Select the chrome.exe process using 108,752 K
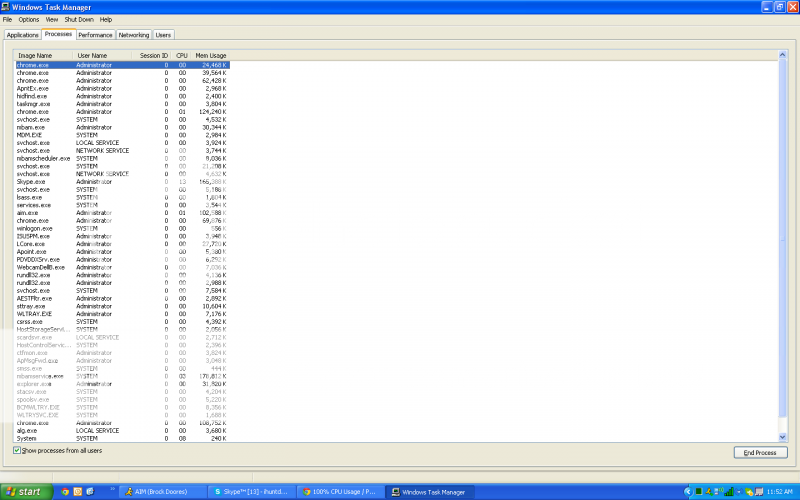Screen dimensions: 800x500 pyautogui.click(x=122, y=423)
